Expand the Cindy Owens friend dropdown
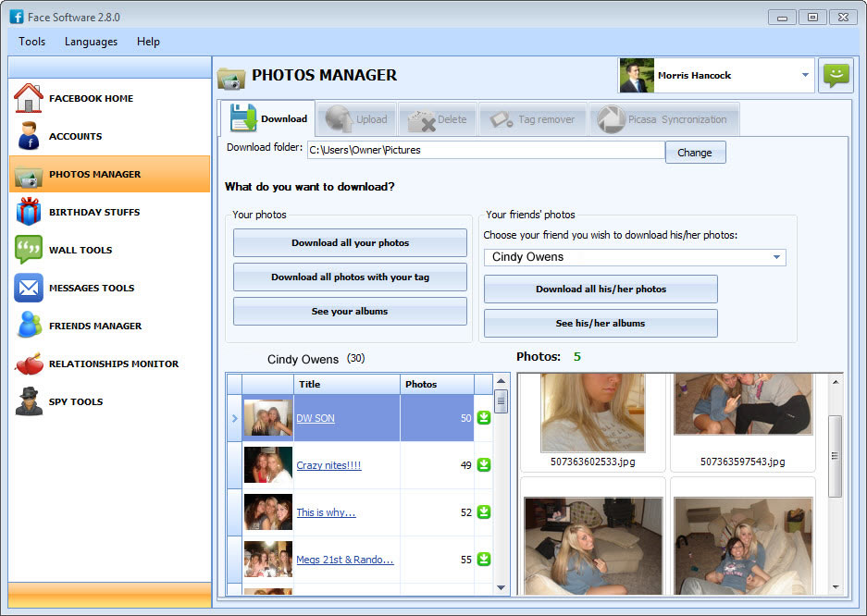 pos(776,257)
